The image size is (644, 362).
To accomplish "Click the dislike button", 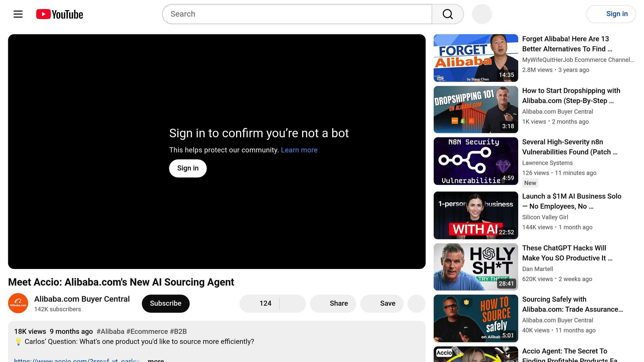I will (292, 304).
